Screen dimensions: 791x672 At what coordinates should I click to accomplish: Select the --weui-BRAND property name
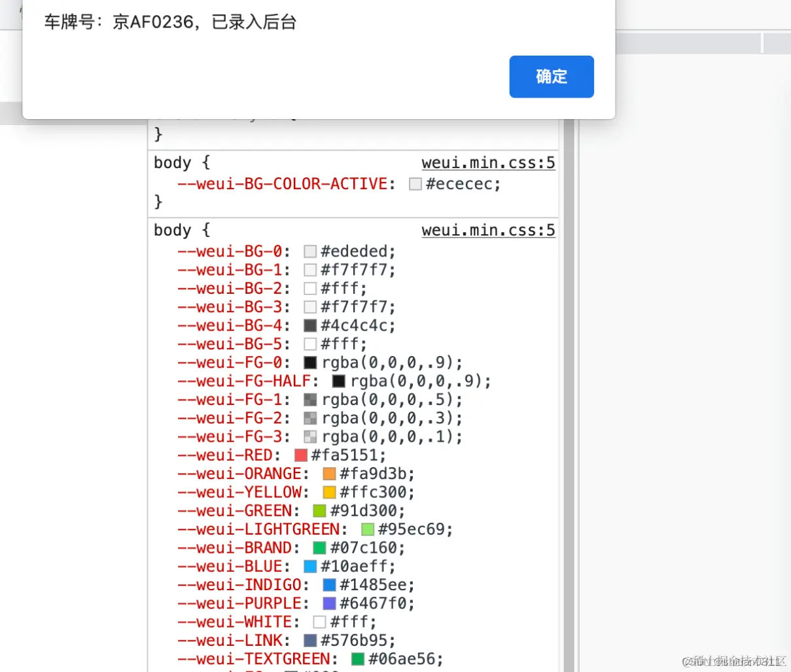(x=234, y=548)
